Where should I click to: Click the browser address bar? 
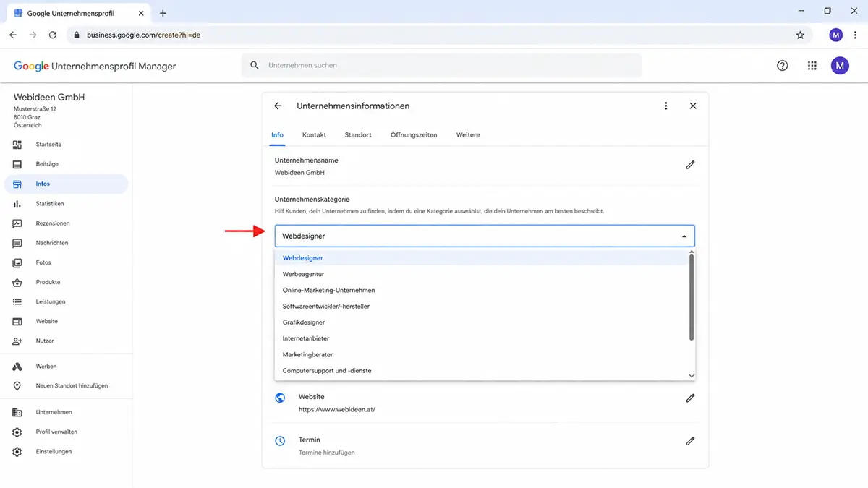pyautogui.click(x=438, y=35)
